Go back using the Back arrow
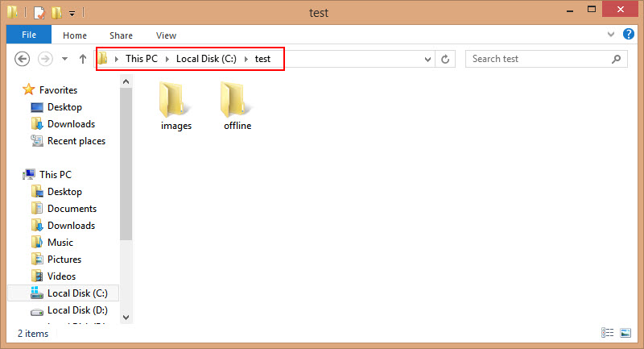The image size is (644, 349). pyautogui.click(x=23, y=59)
